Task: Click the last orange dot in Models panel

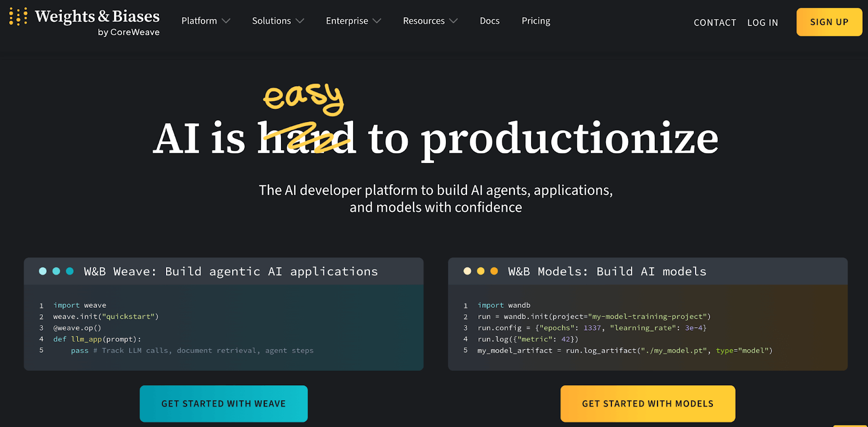Action: tap(494, 271)
